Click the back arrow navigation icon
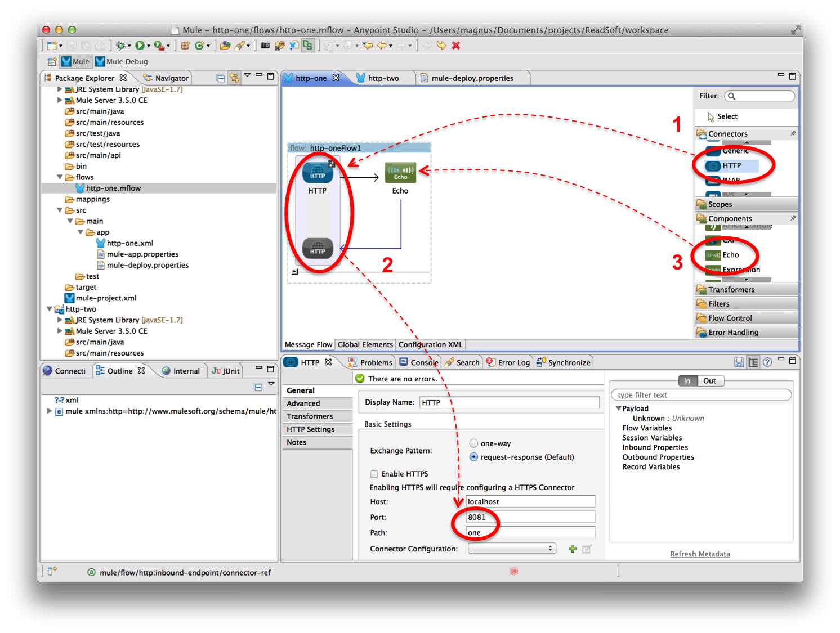840x633 pixels. coord(382,46)
